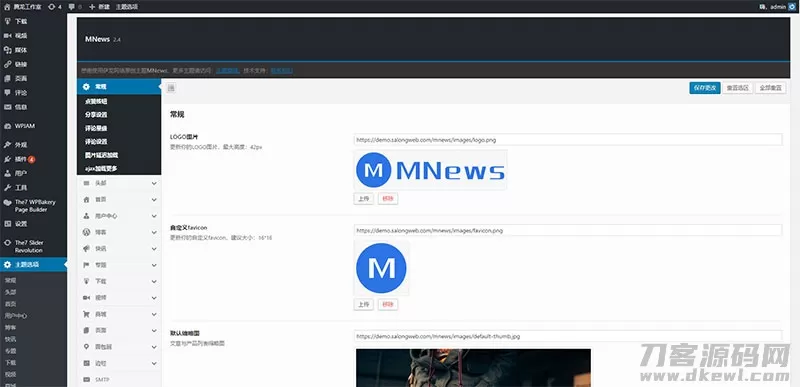This screenshot has height=387, width=800.
Task: Click the 商城 shopping cart icon in the options panel
Action: pos(86,314)
